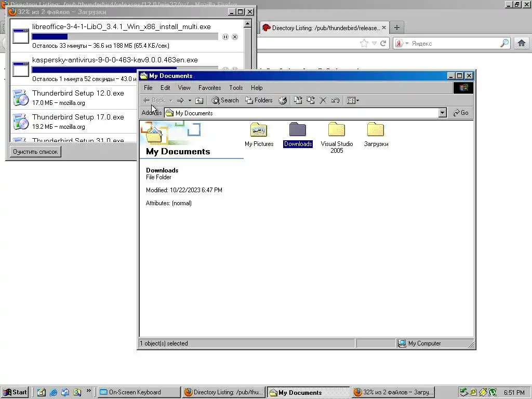Open the Search pane in Explorer
The image size is (532, 399).
225,100
